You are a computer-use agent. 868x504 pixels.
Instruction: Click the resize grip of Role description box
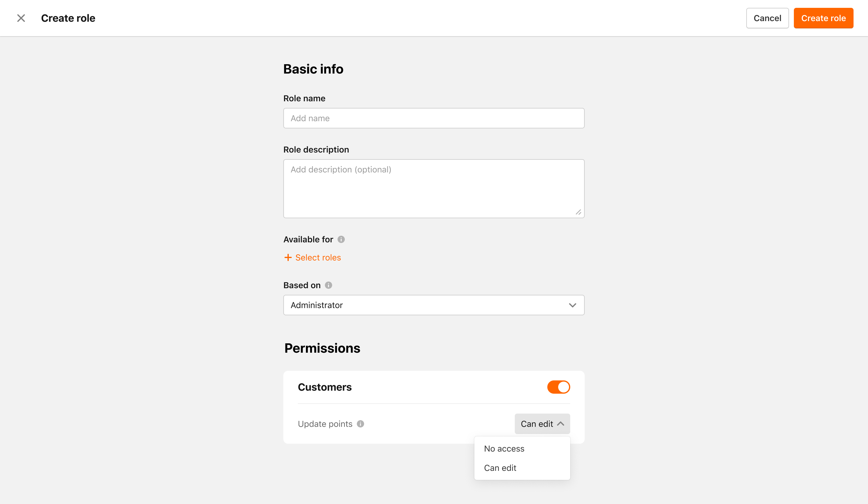pyautogui.click(x=578, y=212)
